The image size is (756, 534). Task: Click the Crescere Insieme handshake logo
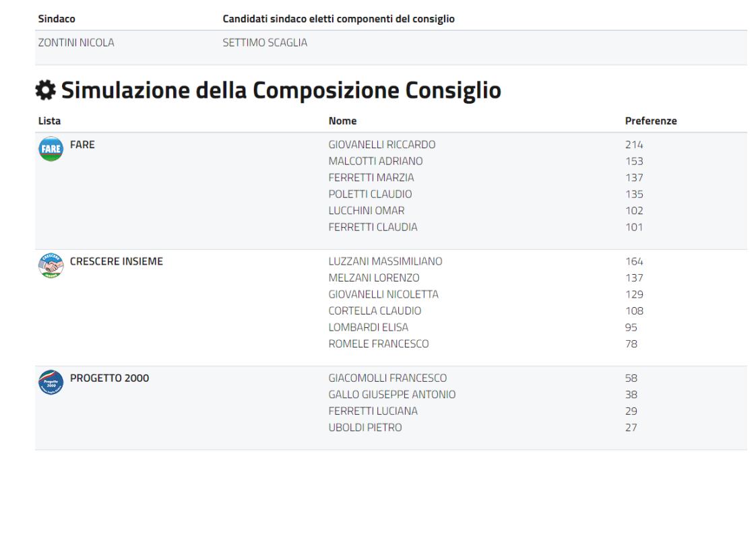click(51, 266)
